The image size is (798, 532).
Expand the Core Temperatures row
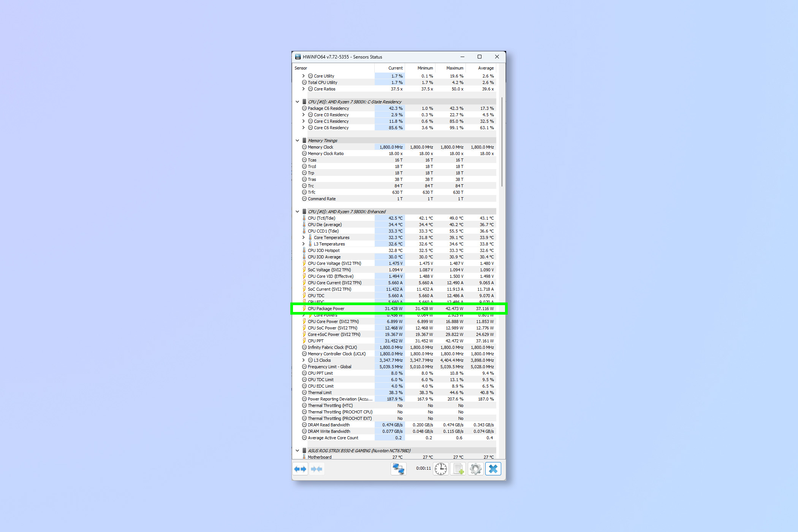(303, 237)
